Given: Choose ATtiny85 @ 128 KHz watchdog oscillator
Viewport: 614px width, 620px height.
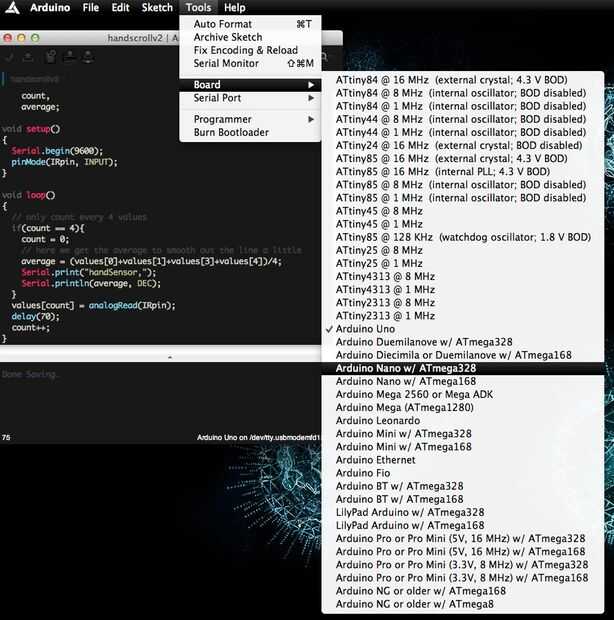Looking at the screenshot, I should (x=463, y=237).
